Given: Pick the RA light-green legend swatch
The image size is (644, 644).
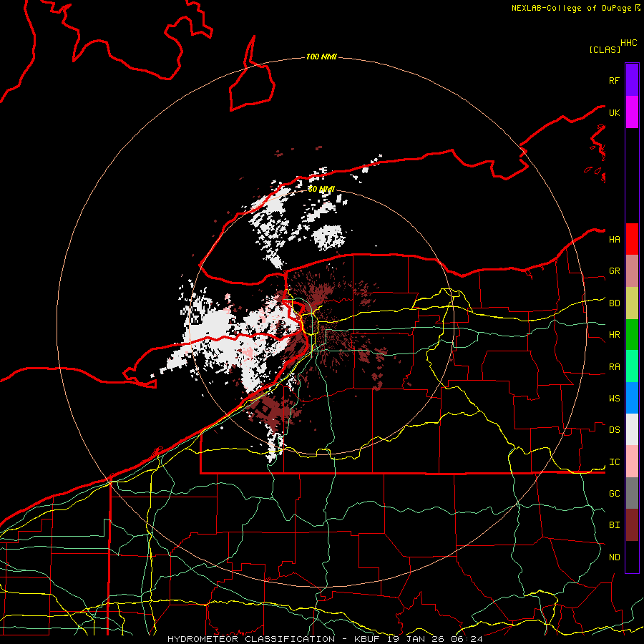Looking at the screenshot, I should pyautogui.click(x=632, y=366).
